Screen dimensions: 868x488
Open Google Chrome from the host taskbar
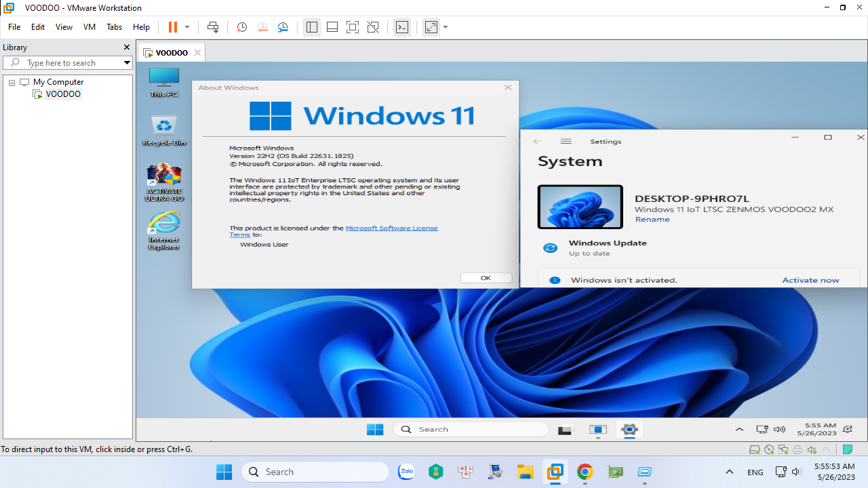[x=585, y=472]
